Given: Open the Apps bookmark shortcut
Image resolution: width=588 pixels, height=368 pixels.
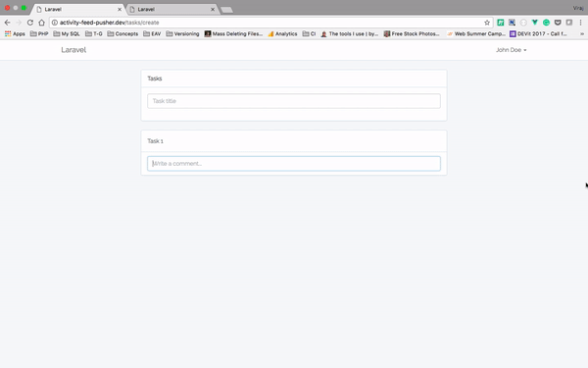Looking at the screenshot, I should (15, 33).
